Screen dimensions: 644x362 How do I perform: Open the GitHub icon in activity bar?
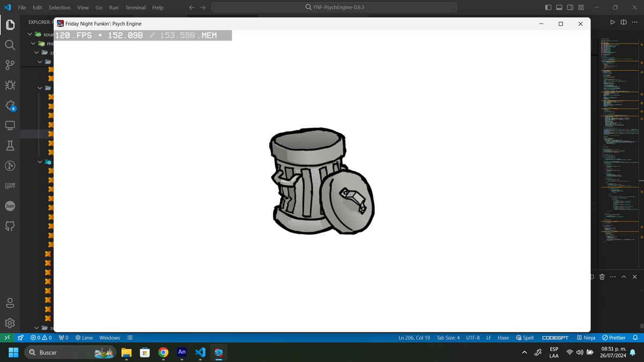pos(10,226)
